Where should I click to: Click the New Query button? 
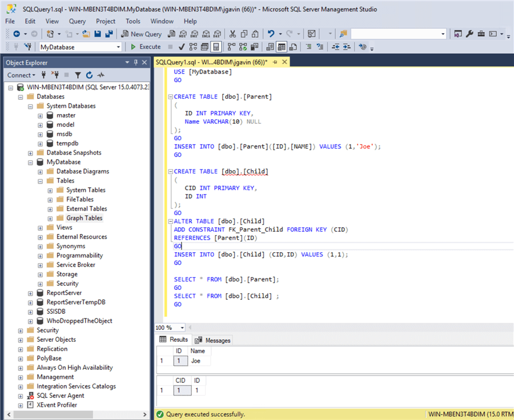coord(141,34)
